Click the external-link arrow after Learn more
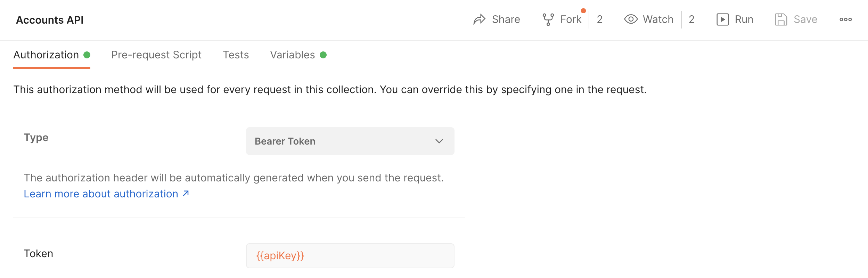Viewport: 868px width, 278px height. pyautogui.click(x=186, y=193)
